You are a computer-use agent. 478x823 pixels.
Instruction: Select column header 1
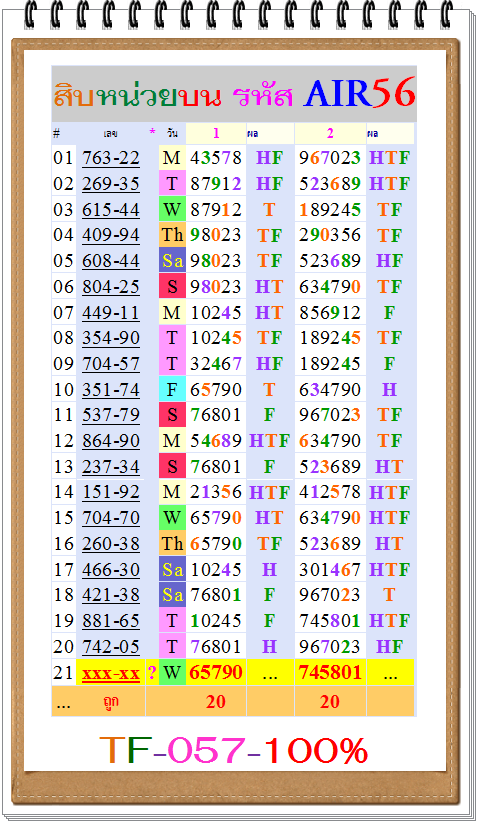(216, 133)
